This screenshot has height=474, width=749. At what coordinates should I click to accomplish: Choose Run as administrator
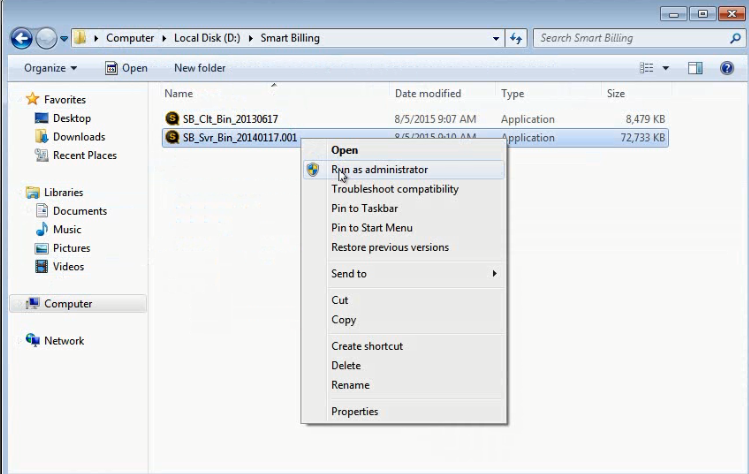[x=404, y=170]
